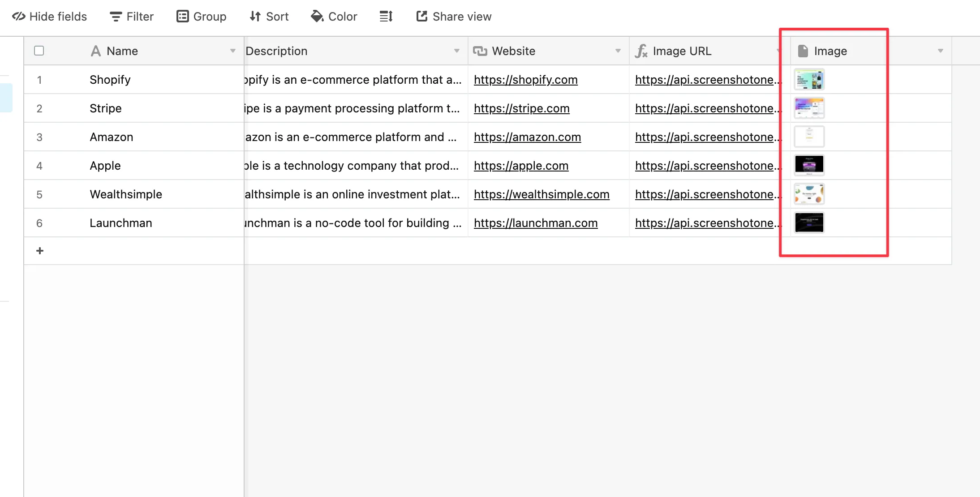Open the Launchman screenshot thumbnail
Screen dimensions: 980x497
(x=809, y=223)
